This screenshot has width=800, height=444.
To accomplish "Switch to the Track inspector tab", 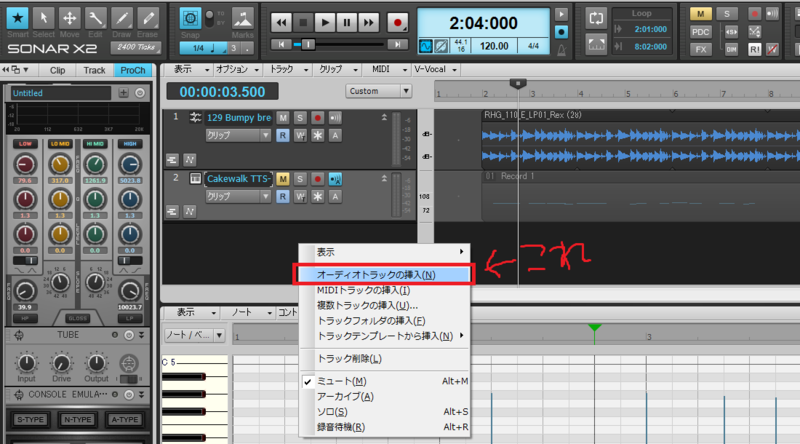I will [94, 70].
